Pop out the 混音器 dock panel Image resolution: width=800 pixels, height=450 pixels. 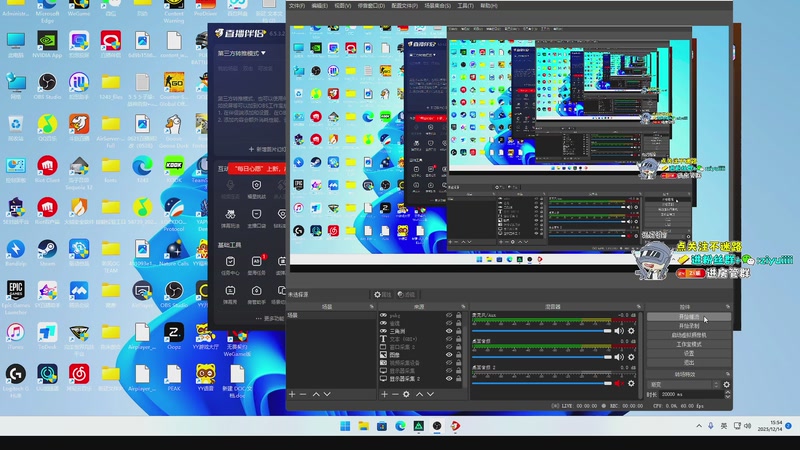click(x=638, y=307)
